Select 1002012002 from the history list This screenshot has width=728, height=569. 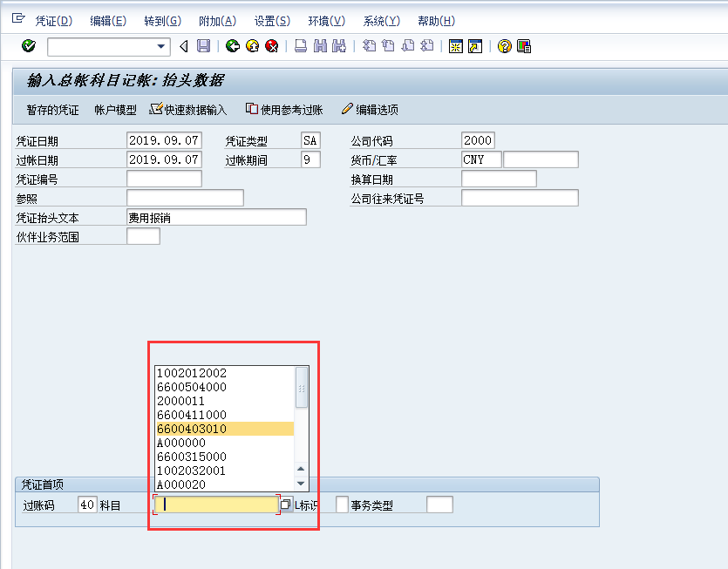(225, 373)
